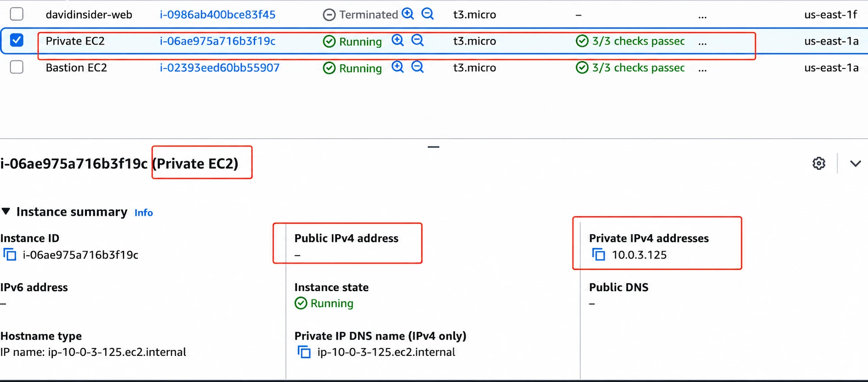Image resolution: width=868 pixels, height=382 pixels.
Task: Click Running status in Private EC2 row
Action: [352, 41]
